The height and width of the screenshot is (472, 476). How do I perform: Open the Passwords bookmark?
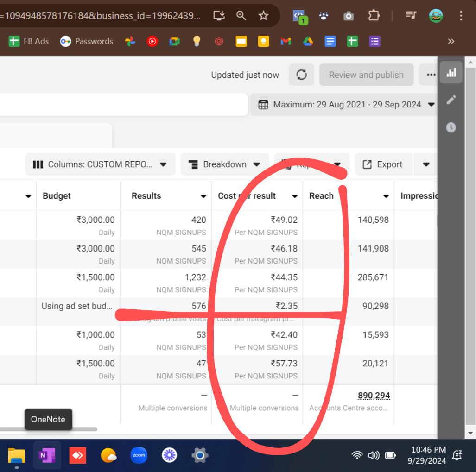point(87,41)
